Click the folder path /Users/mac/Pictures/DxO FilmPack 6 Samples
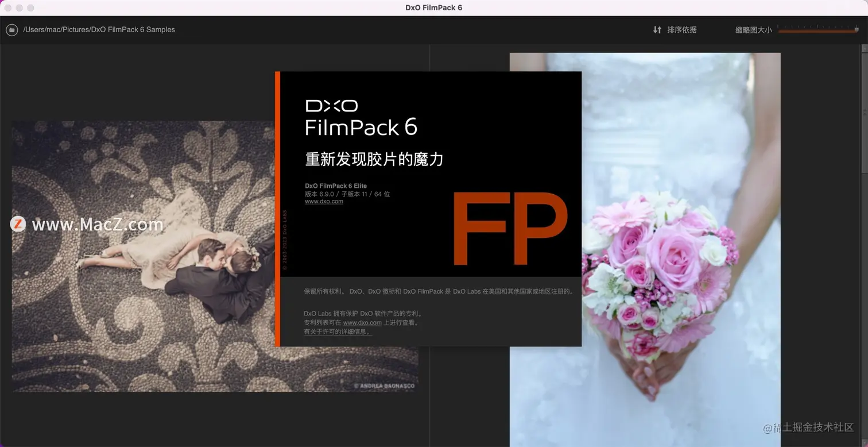 coord(99,30)
